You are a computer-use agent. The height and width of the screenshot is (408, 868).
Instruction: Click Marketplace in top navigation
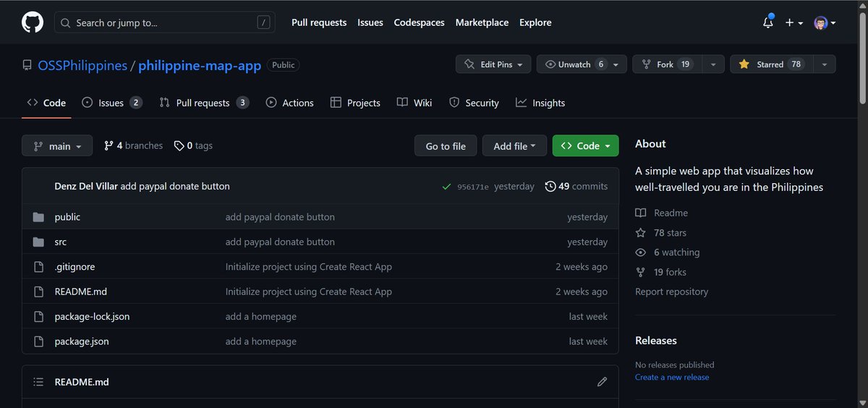point(482,22)
